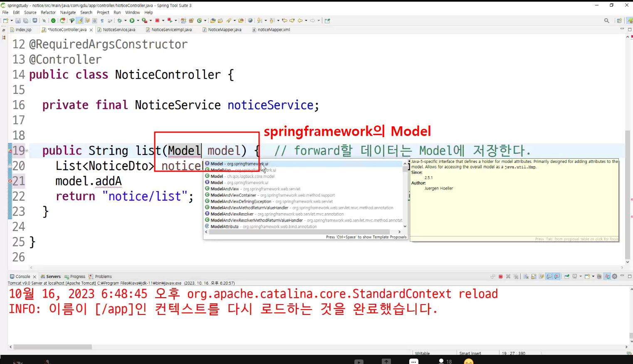Image resolution: width=633 pixels, height=364 pixels.
Task: Click the green Boot Dashboard power icon
Action: pyautogui.click(x=53, y=20)
